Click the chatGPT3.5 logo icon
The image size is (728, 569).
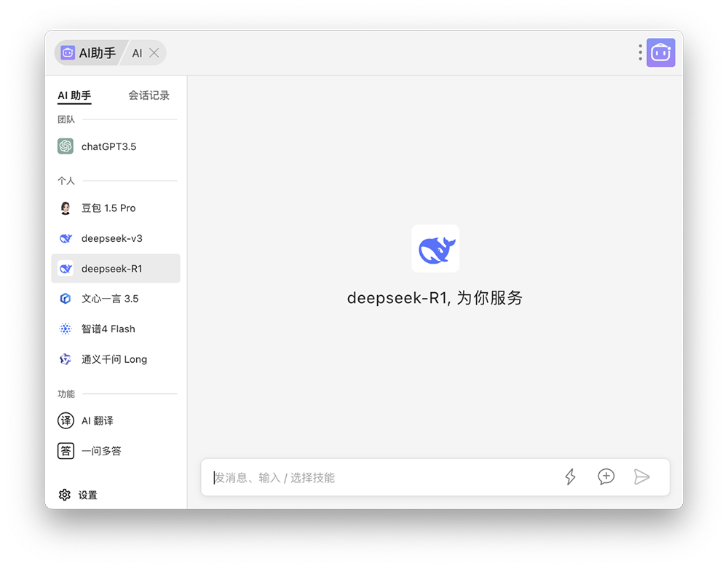66,146
